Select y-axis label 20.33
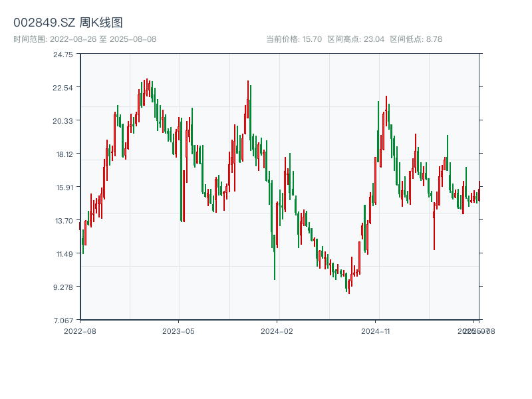The height and width of the screenshot is (399, 532). point(63,121)
